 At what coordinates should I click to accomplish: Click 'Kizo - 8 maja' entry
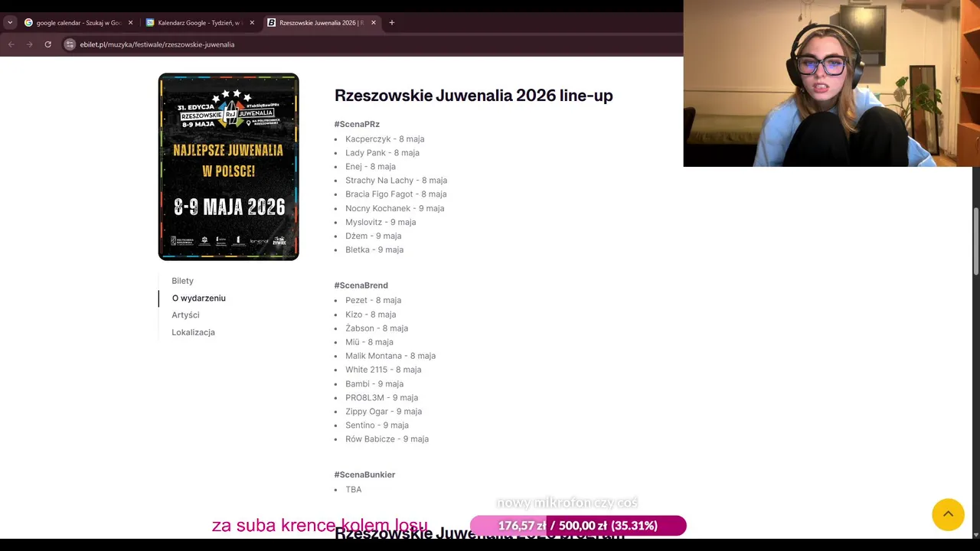pyautogui.click(x=371, y=315)
